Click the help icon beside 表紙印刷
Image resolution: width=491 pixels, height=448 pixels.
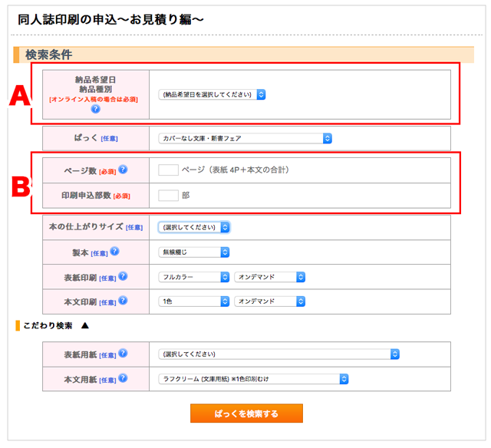pos(123,276)
